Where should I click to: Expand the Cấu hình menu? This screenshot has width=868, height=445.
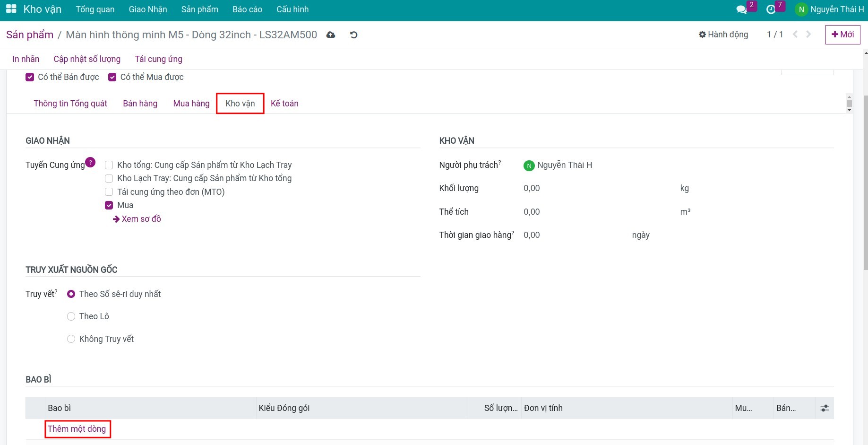(292, 9)
